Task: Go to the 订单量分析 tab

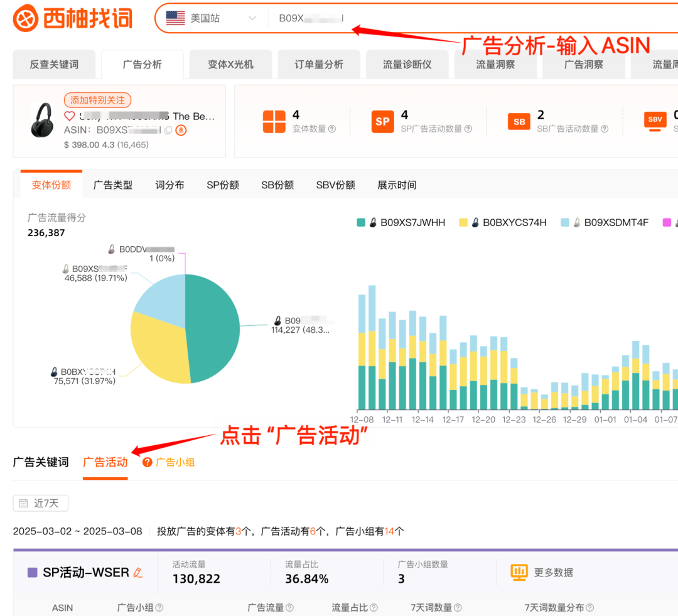Action: coord(319,65)
